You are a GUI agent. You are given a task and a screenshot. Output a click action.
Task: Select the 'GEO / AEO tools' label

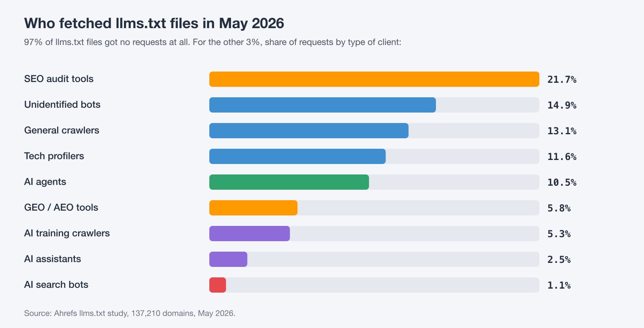[x=61, y=207]
